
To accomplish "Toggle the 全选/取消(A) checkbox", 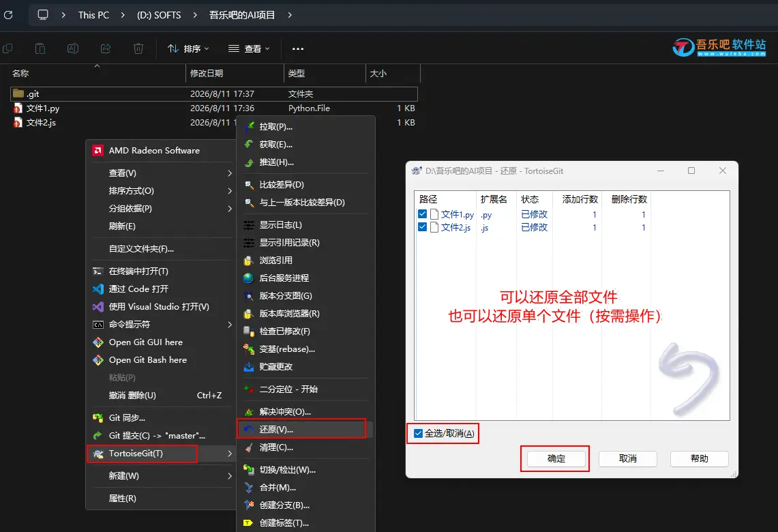I will (418, 433).
